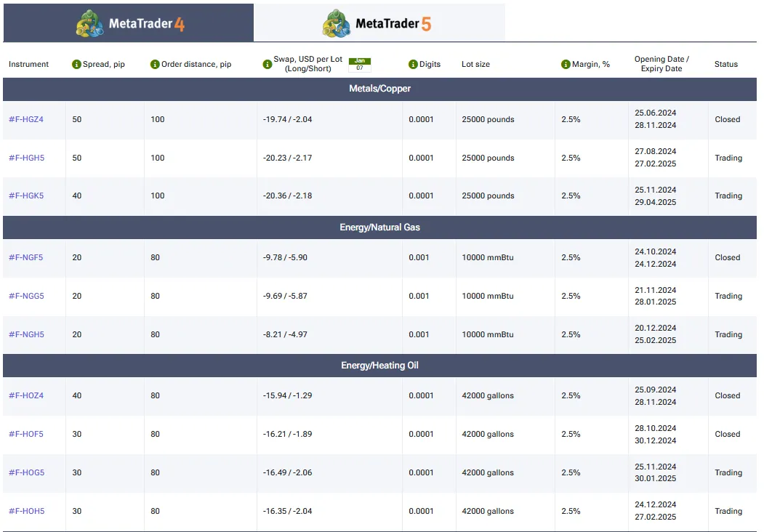The height and width of the screenshot is (532, 764).
Task: Select the #F-HOG5 instrument link
Action: pos(26,472)
